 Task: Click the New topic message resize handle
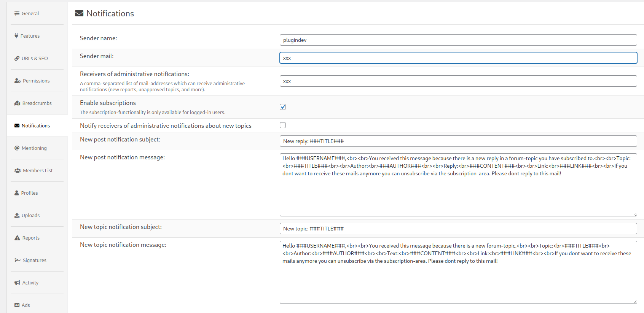pos(635,302)
